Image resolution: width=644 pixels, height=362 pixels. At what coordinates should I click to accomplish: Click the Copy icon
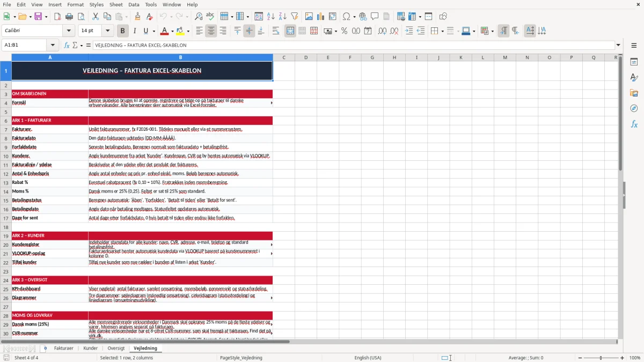(x=107, y=17)
